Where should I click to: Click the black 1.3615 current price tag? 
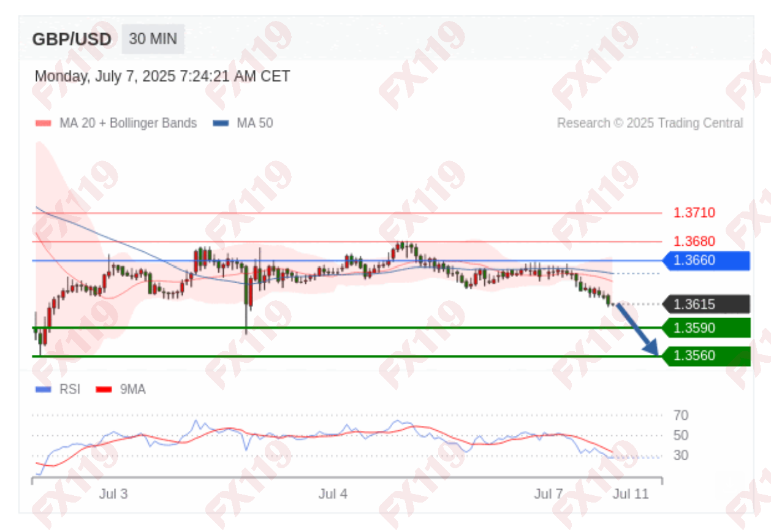click(x=706, y=304)
